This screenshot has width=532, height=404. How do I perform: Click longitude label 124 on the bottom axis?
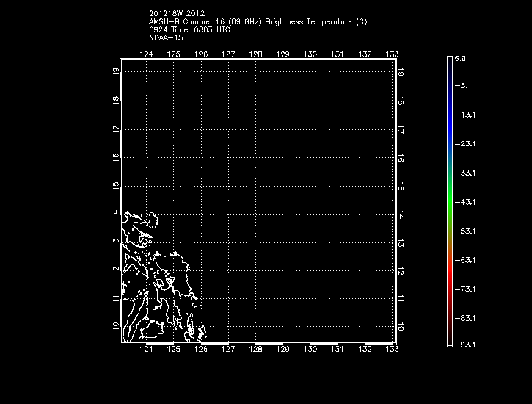pyautogui.click(x=147, y=350)
